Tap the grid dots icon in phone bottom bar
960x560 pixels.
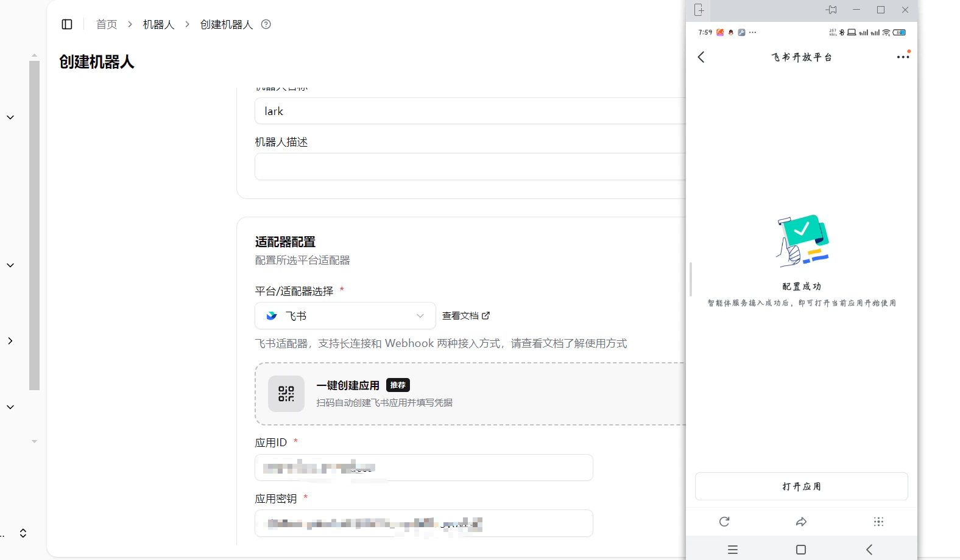tap(878, 522)
